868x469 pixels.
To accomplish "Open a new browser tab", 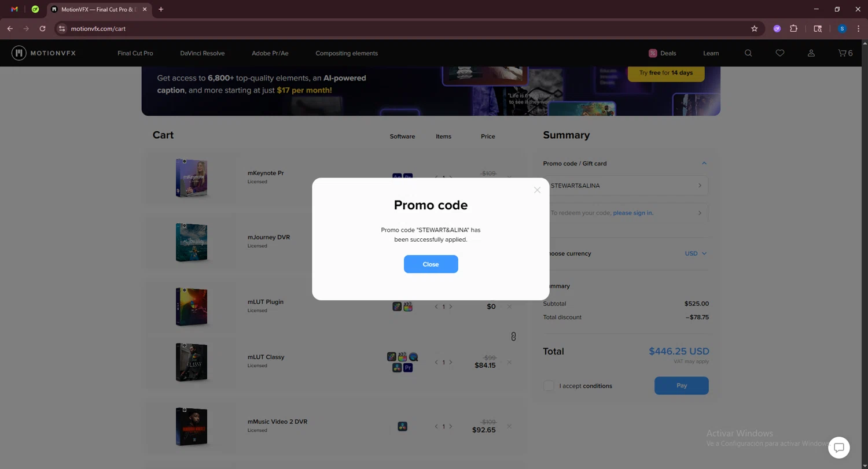I will [x=161, y=9].
